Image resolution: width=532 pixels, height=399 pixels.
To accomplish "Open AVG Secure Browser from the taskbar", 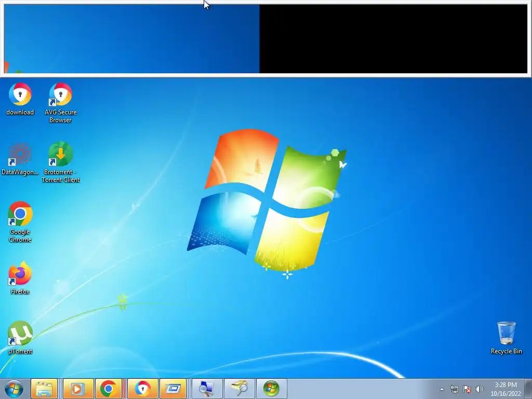I will coord(143,389).
